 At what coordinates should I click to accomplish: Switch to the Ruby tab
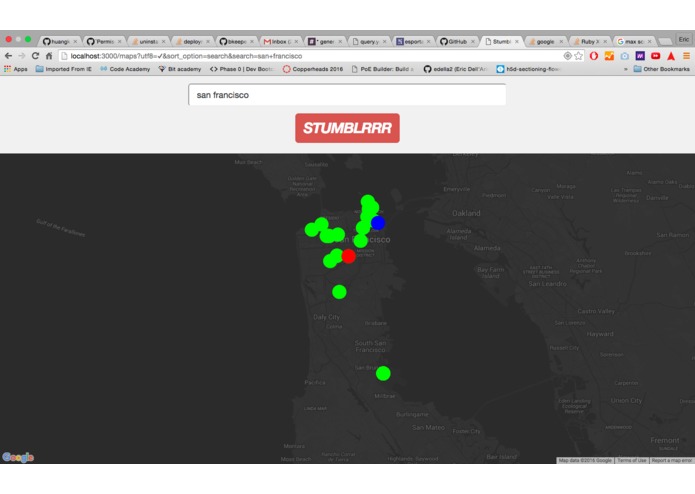tap(589, 42)
